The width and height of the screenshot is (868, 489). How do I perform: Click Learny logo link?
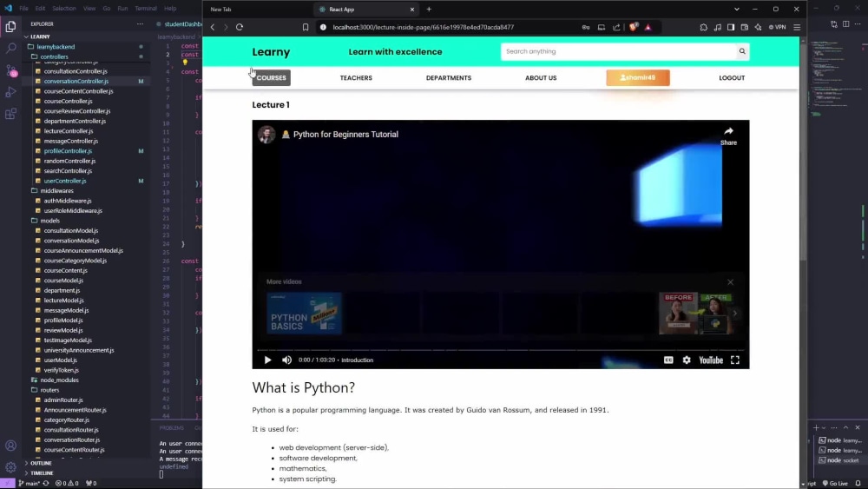(271, 52)
